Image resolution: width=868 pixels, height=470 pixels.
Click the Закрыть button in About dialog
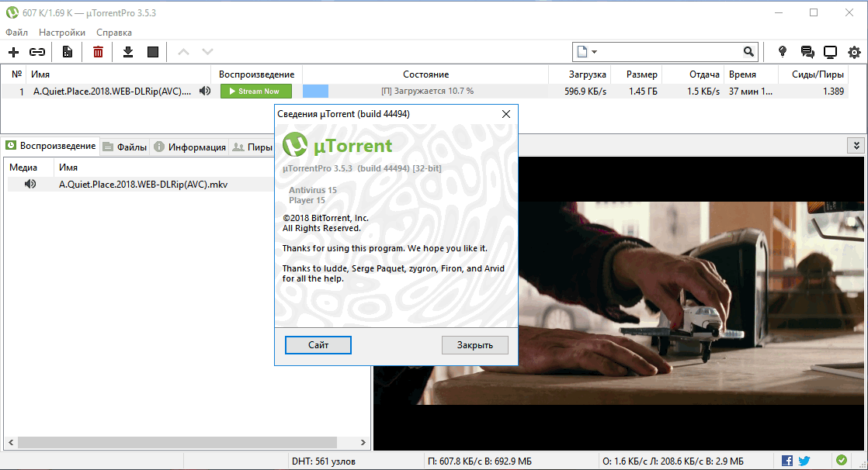(475, 345)
